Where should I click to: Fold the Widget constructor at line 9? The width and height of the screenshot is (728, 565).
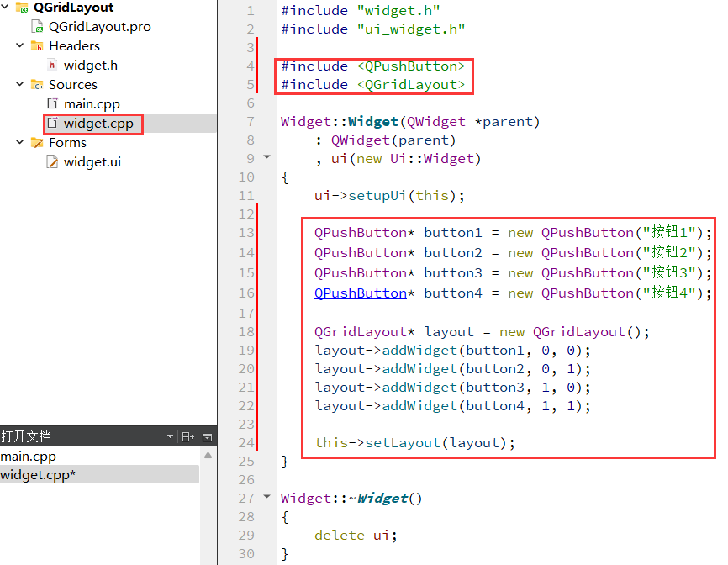click(x=267, y=157)
